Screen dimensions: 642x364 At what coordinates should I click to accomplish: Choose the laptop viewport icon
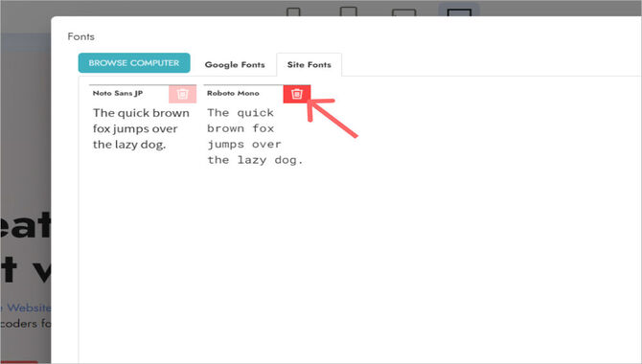point(403,13)
